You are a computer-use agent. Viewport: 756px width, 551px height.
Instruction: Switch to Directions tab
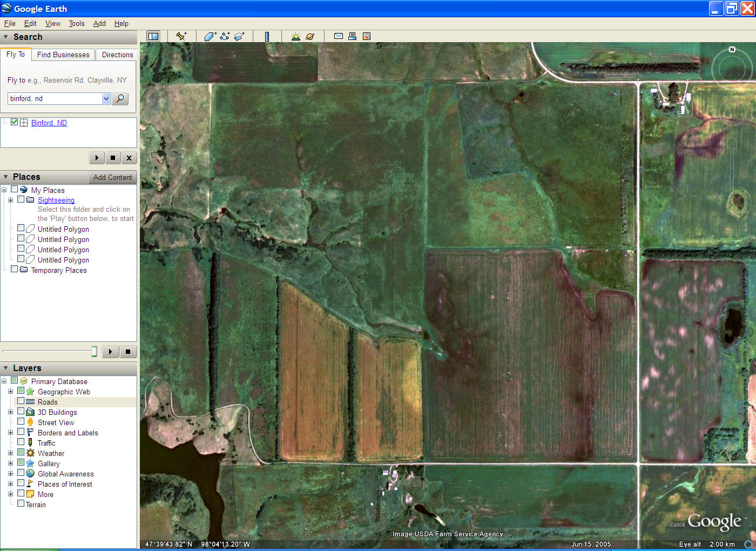(117, 55)
